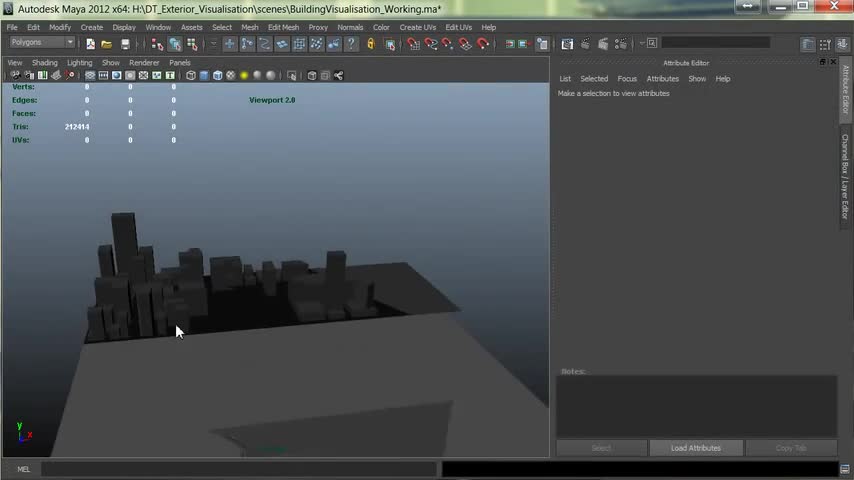The height and width of the screenshot is (480, 854).
Task: Toggle construction history icon
Action: [542, 44]
